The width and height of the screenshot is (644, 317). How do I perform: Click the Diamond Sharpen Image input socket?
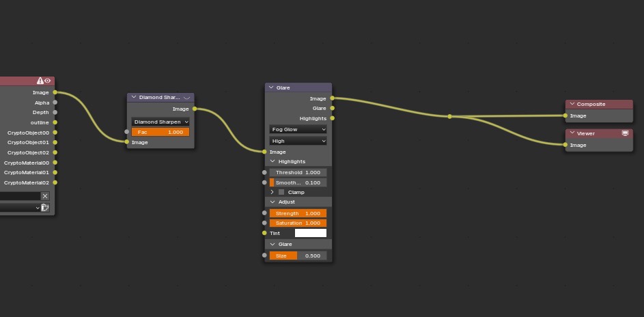coord(127,142)
